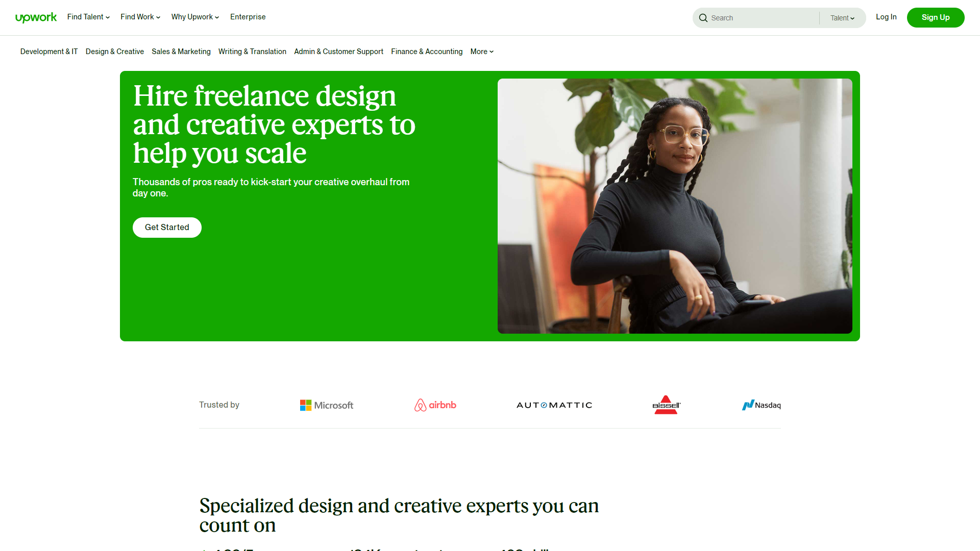
Task: Click the Search magnifying glass icon
Action: 703,18
